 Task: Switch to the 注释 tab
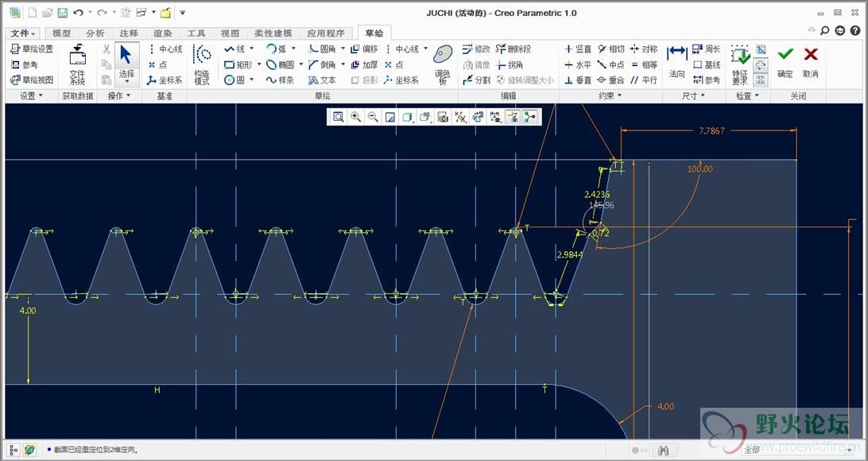[x=129, y=33]
